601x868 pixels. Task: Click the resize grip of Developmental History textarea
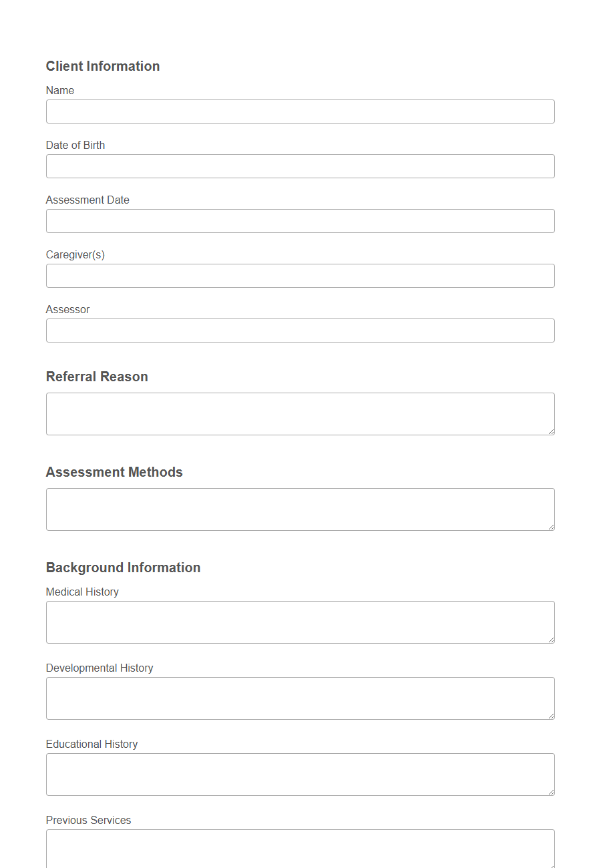[x=552, y=717]
